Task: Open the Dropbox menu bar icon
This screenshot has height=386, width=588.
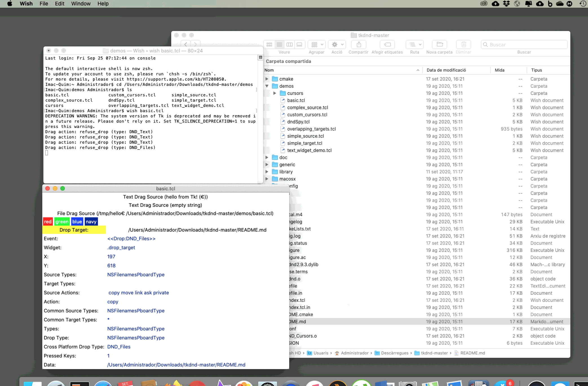Action: coord(506,4)
